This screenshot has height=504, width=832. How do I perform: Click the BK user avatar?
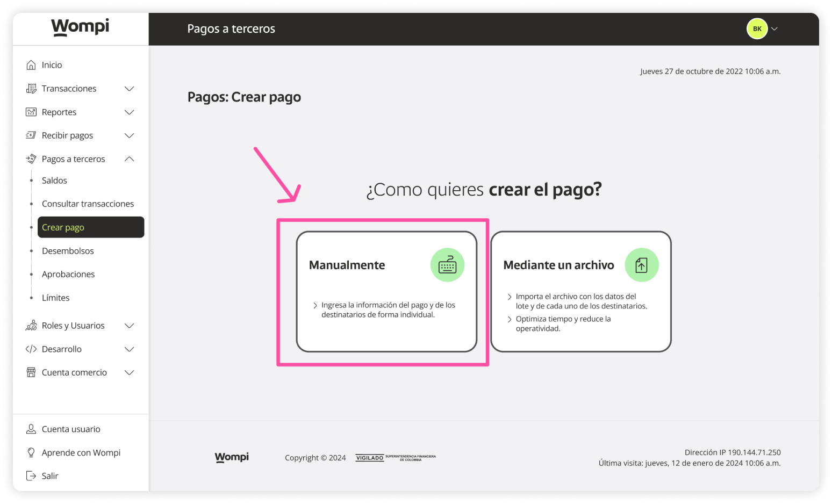[757, 29]
